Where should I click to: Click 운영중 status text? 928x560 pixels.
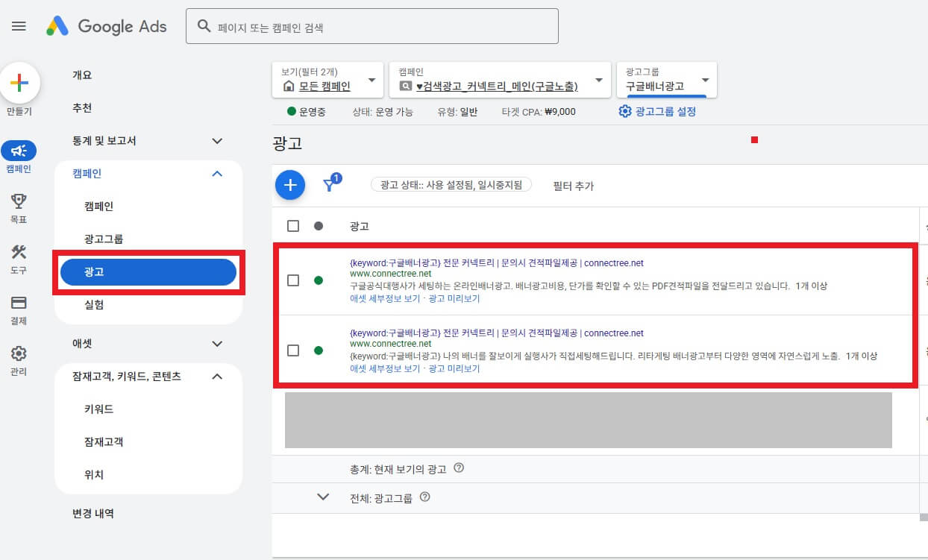click(313, 112)
